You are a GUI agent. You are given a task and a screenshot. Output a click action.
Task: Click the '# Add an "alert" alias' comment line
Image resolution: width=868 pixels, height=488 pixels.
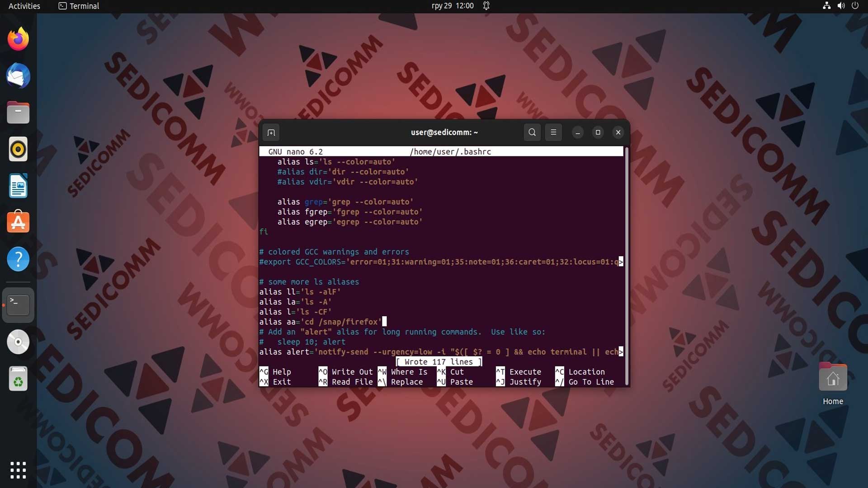[x=402, y=332]
